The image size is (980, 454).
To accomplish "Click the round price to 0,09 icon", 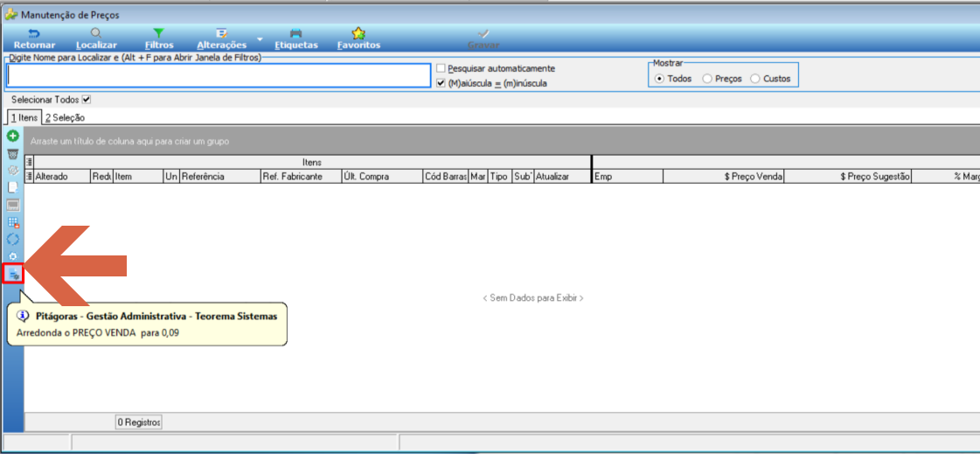I will 13,273.
